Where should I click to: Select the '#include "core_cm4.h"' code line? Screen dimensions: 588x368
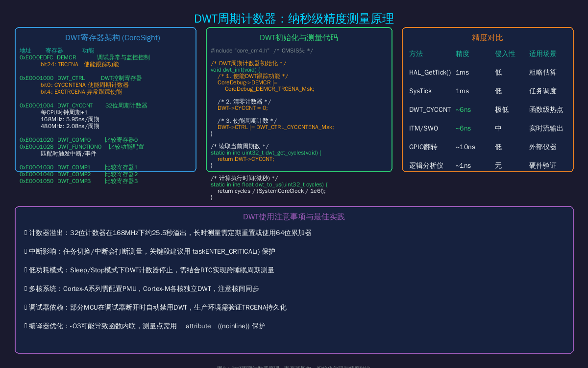click(x=262, y=51)
